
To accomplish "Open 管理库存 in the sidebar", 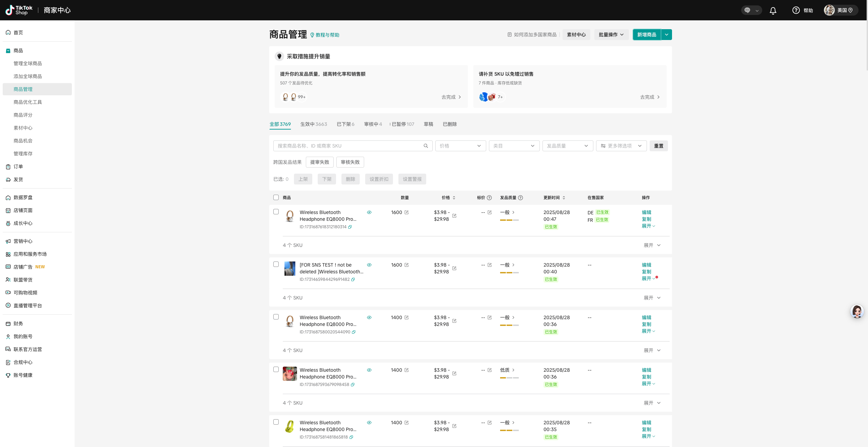I will point(23,154).
